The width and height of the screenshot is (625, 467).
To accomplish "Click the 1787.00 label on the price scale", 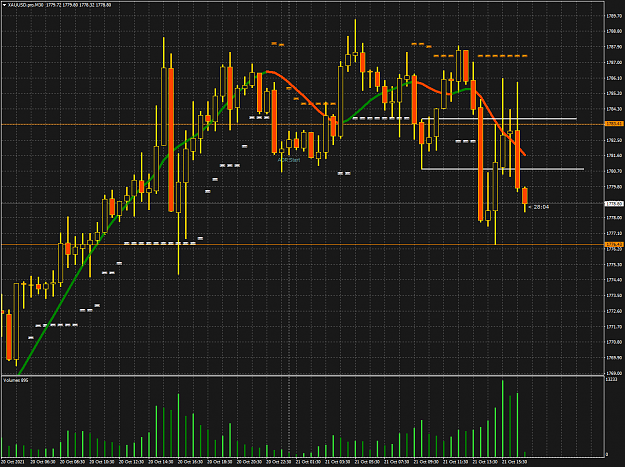I will coord(614,63).
